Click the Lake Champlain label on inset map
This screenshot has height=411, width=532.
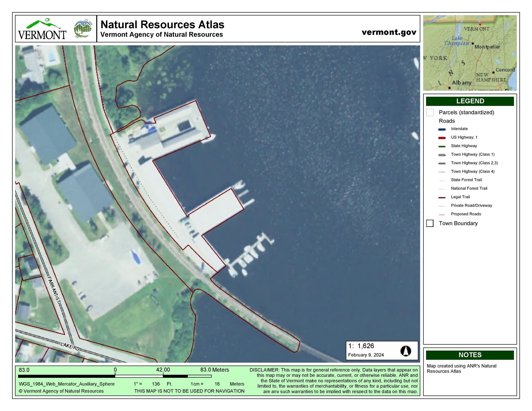click(x=457, y=41)
